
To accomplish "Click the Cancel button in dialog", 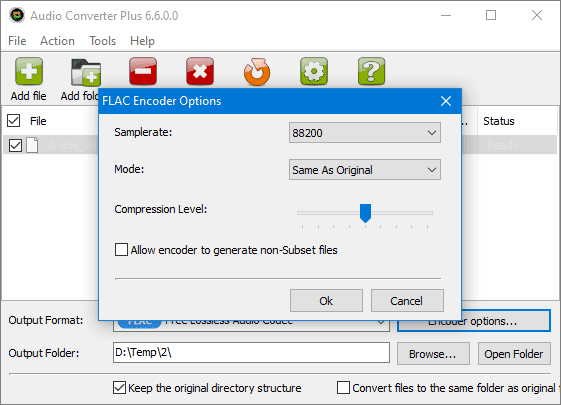I will [407, 301].
